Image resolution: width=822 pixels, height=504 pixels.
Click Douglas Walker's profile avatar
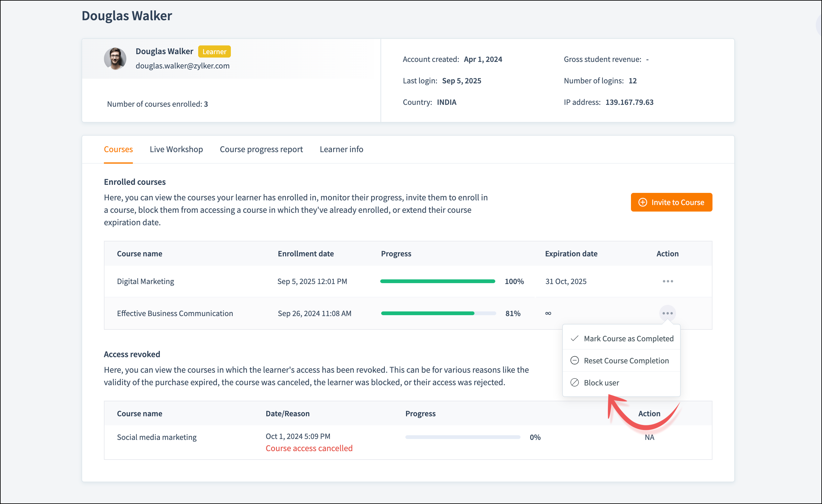pos(115,59)
